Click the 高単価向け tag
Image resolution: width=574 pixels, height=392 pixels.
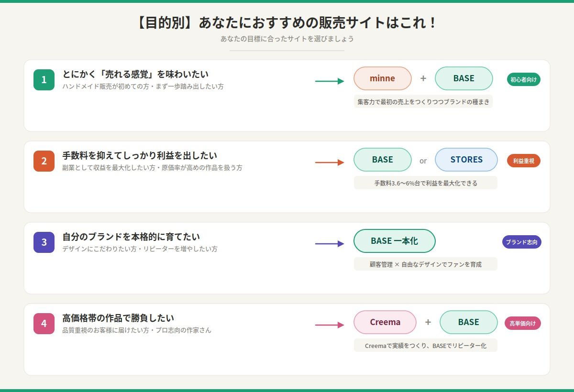click(x=523, y=323)
